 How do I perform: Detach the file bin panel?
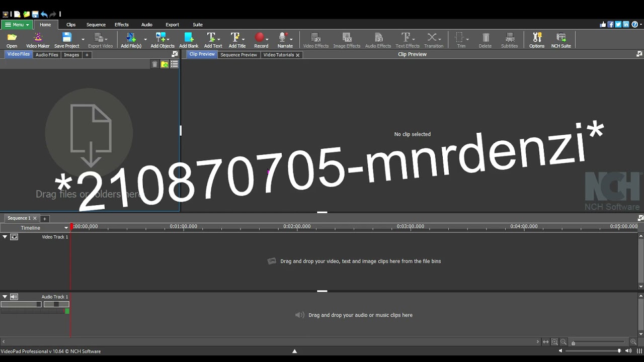coord(175,54)
